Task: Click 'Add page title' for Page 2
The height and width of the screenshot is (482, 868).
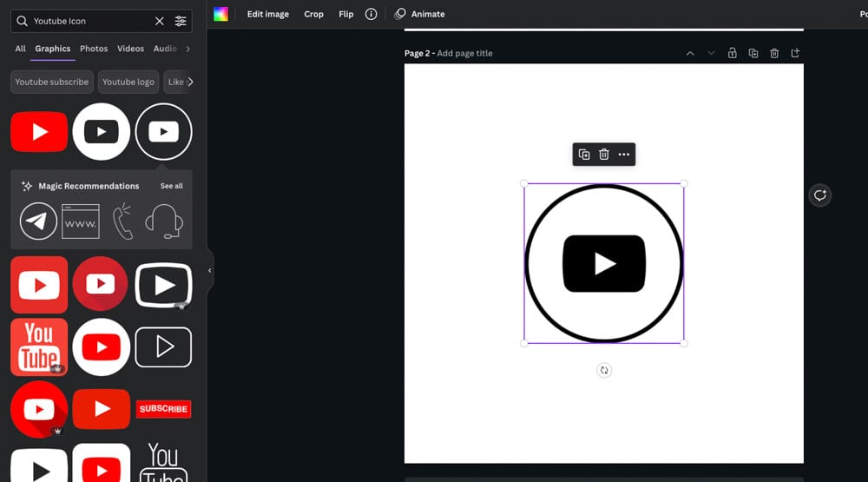Action: 464,53
